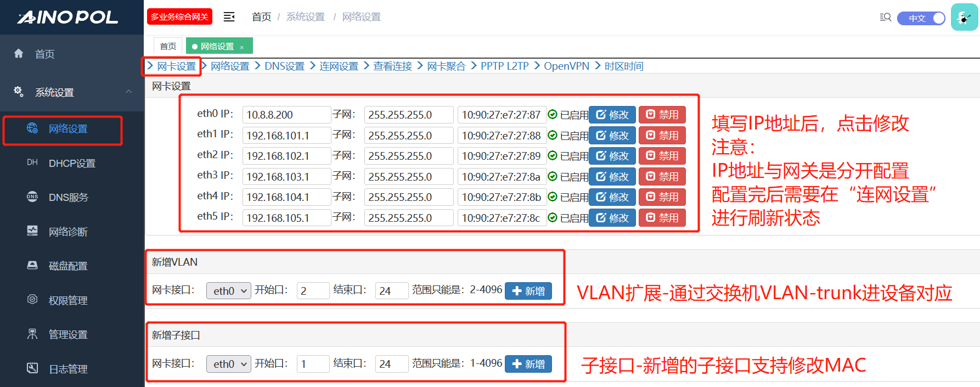Viewport: 980px width, 387px height.
Task: Open the 新增子接口 网卡接口 dropdown
Action: click(228, 364)
